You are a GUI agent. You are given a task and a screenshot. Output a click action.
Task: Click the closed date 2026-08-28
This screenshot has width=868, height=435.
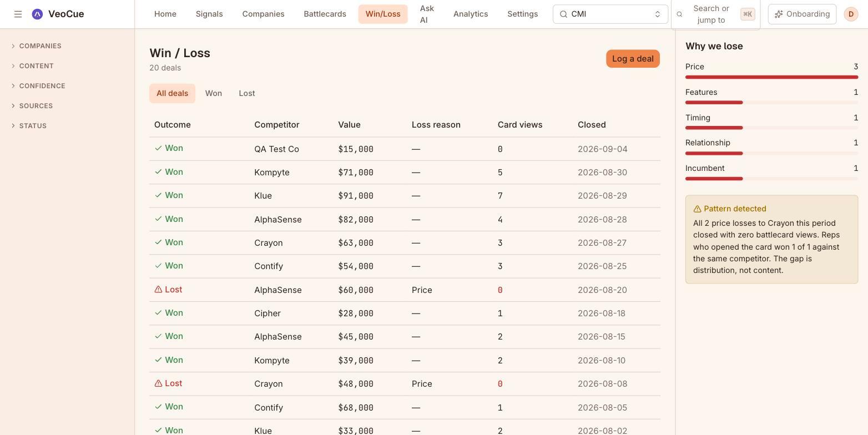[602, 220]
